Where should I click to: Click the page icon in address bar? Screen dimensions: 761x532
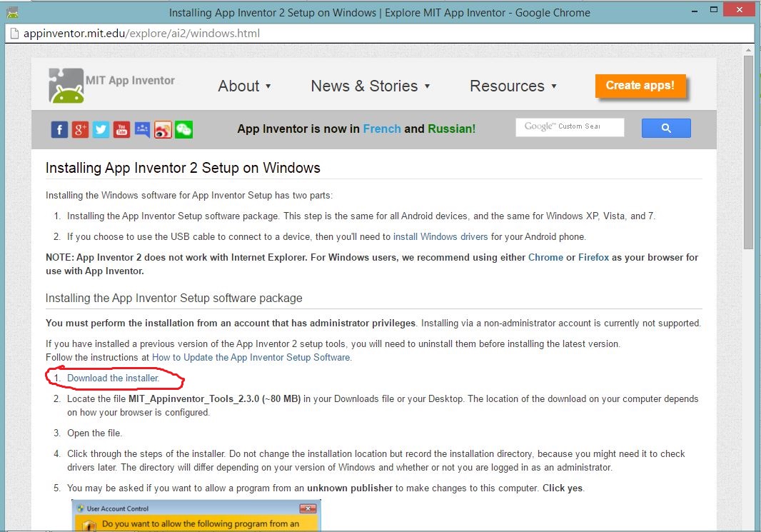[14, 34]
